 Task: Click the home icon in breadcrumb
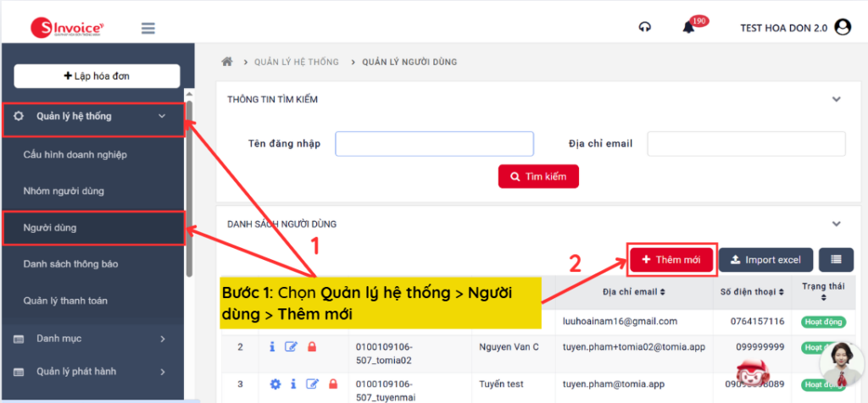click(x=227, y=62)
